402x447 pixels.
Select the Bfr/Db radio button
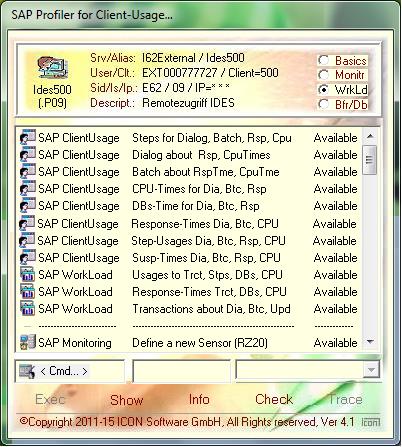pyautogui.click(x=323, y=104)
